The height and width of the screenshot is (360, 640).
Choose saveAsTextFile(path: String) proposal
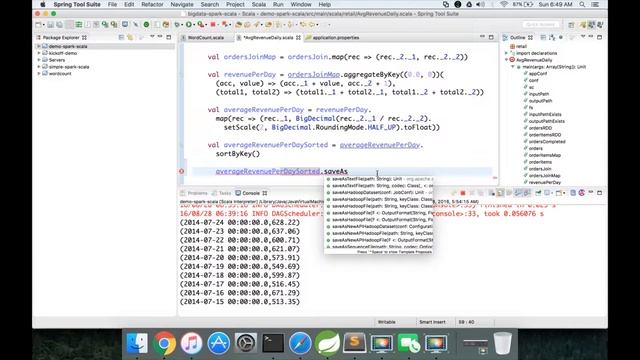[x=379, y=179]
